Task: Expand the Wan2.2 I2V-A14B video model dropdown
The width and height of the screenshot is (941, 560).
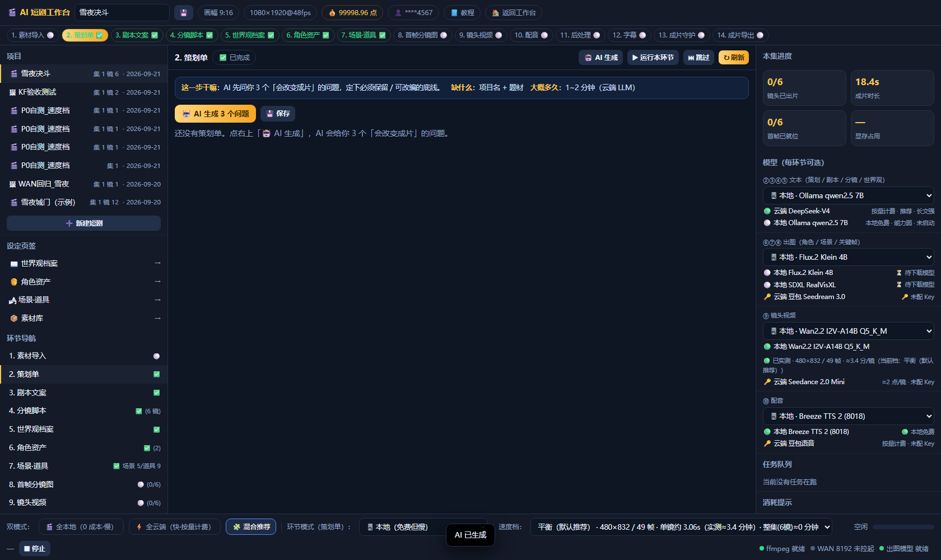Action: coord(848,331)
